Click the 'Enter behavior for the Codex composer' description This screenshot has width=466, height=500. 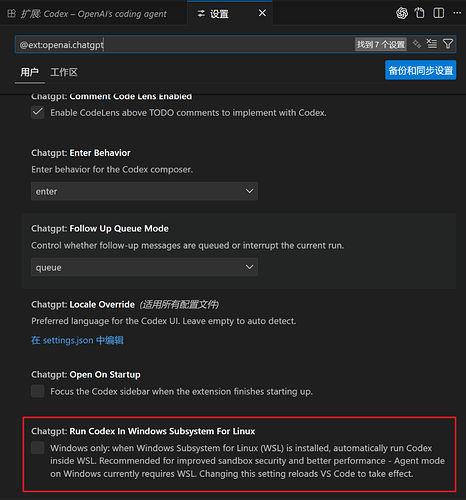point(112,170)
